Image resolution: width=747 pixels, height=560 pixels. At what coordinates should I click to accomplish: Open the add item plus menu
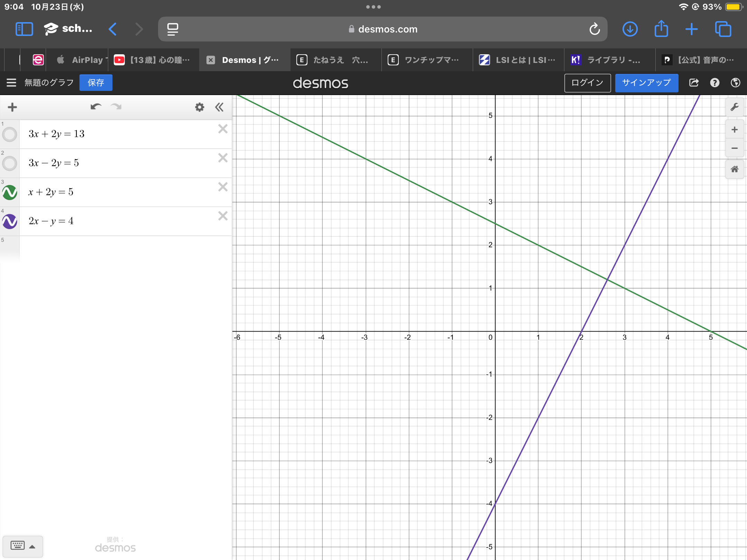pyautogui.click(x=12, y=107)
